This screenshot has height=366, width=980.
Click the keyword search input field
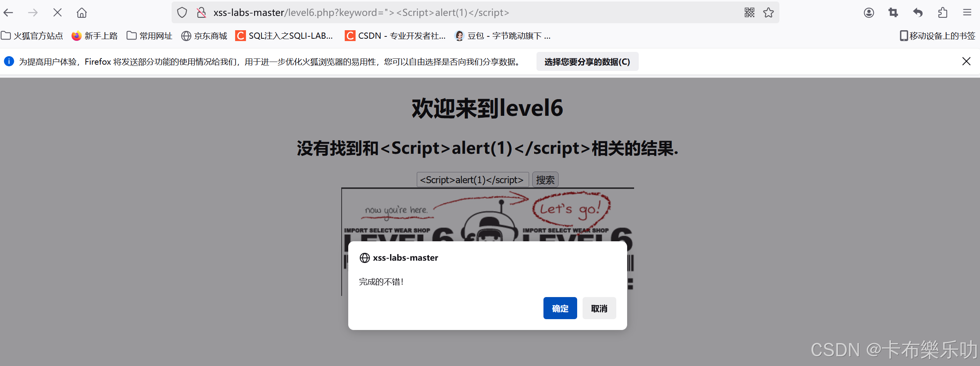point(473,180)
